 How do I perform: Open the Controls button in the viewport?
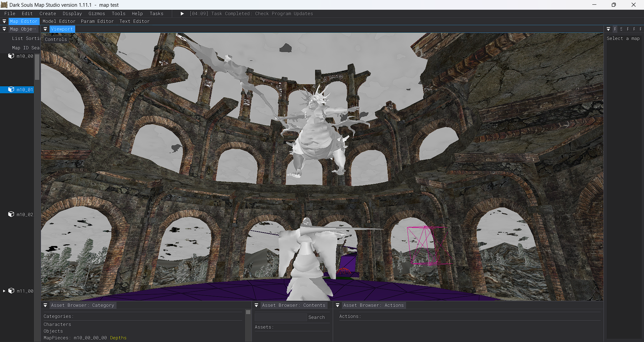pyautogui.click(x=56, y=40)
